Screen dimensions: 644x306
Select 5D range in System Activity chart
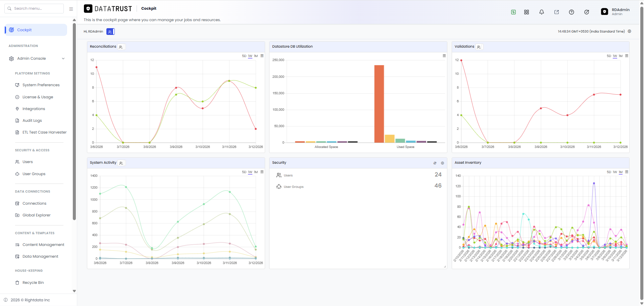[244, 172]
